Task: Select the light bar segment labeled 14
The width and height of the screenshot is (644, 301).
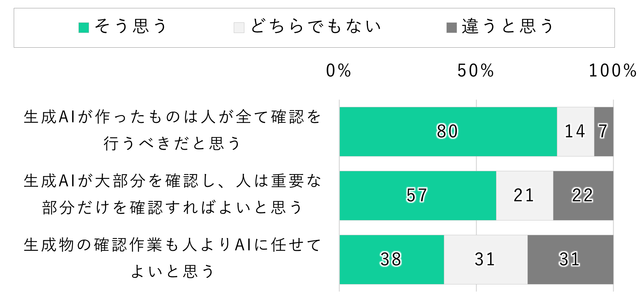Action: (575, 131)
